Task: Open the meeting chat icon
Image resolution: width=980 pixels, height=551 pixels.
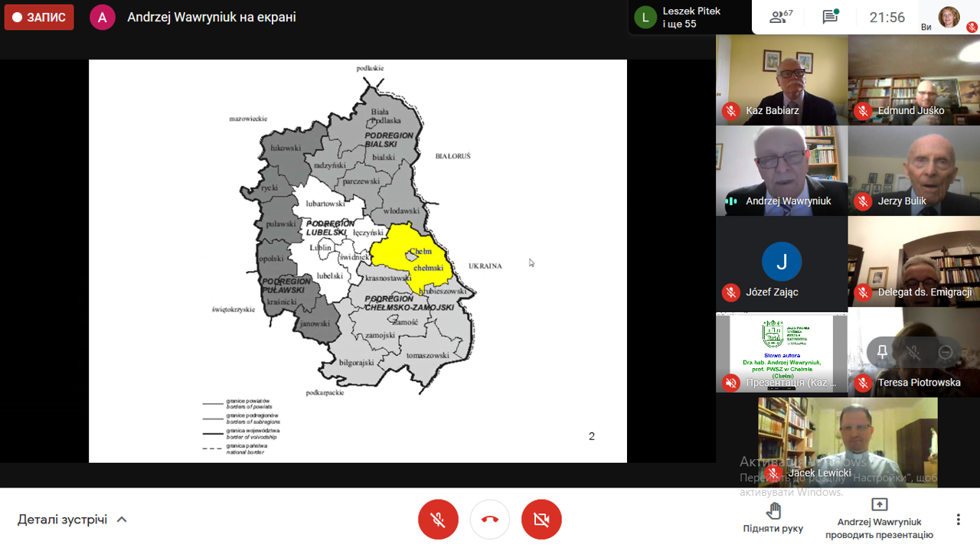Action: [830, 17]
